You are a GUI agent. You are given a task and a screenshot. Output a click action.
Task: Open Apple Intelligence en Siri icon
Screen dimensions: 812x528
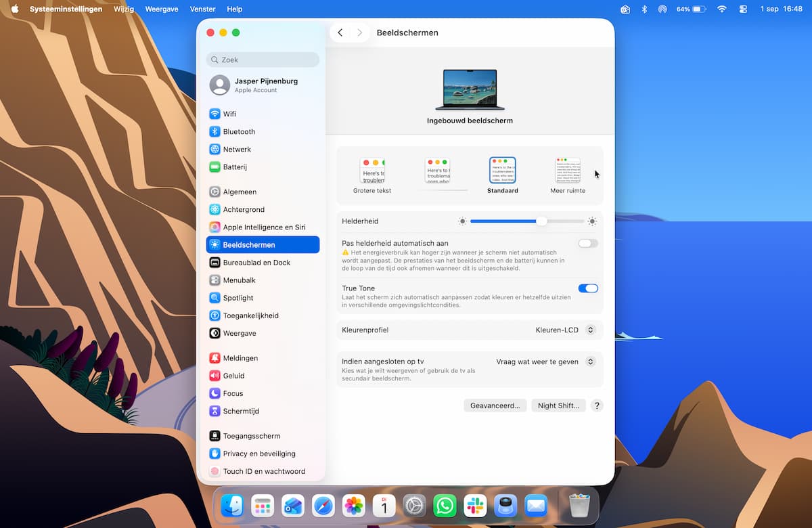click(x=215, y=227)
